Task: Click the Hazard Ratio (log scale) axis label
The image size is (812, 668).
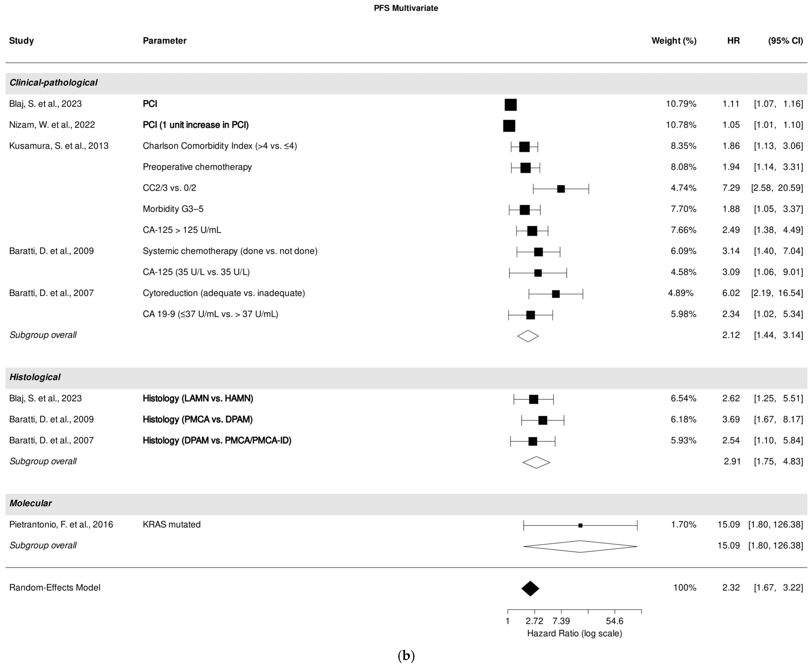Action: tap(574, 633)
